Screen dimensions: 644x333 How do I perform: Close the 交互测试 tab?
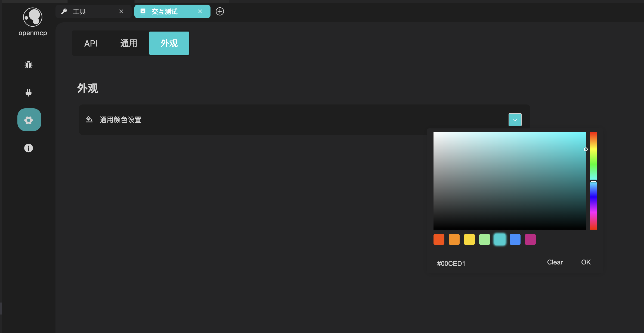(x=200, y=11)
